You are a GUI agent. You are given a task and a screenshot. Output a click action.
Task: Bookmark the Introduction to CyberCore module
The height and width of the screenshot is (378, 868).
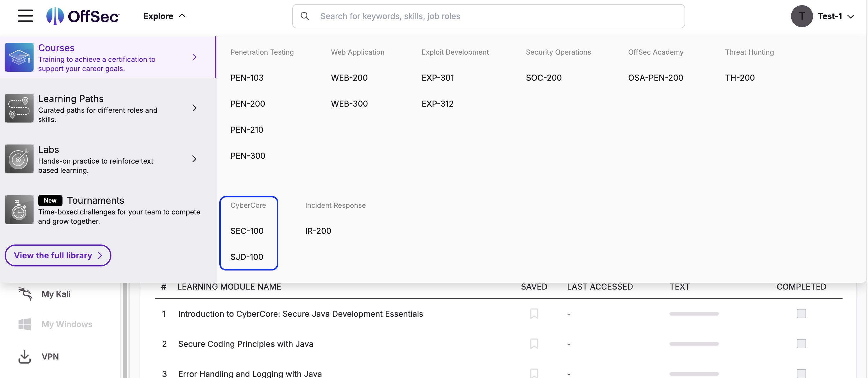534,313
